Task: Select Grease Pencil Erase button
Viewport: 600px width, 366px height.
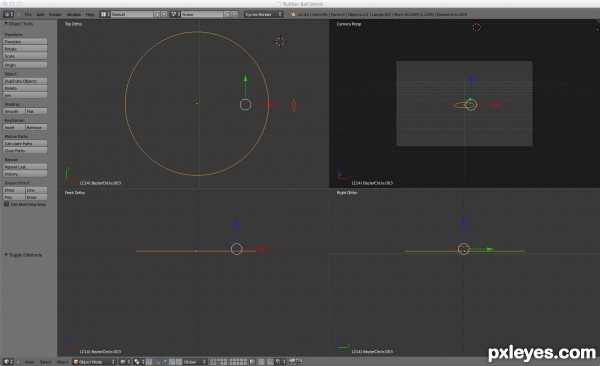Action: point(36,198)
